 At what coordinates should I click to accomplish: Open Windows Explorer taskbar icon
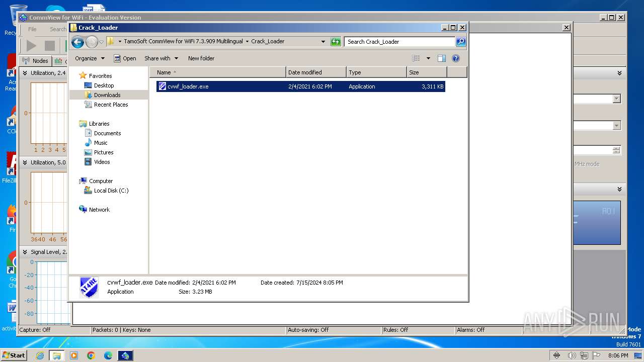click(x=56, y=355)
